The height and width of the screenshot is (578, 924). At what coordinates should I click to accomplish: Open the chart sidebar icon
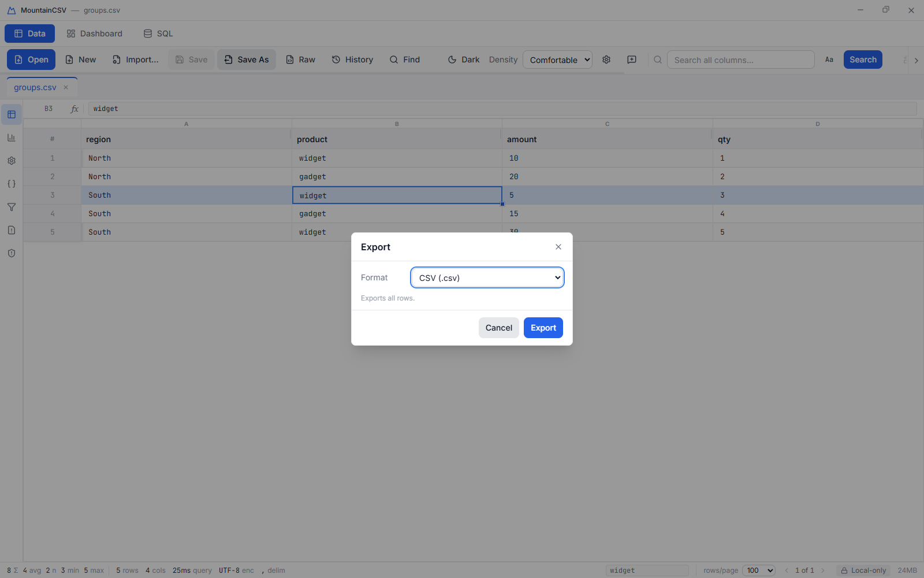(12, 138)
